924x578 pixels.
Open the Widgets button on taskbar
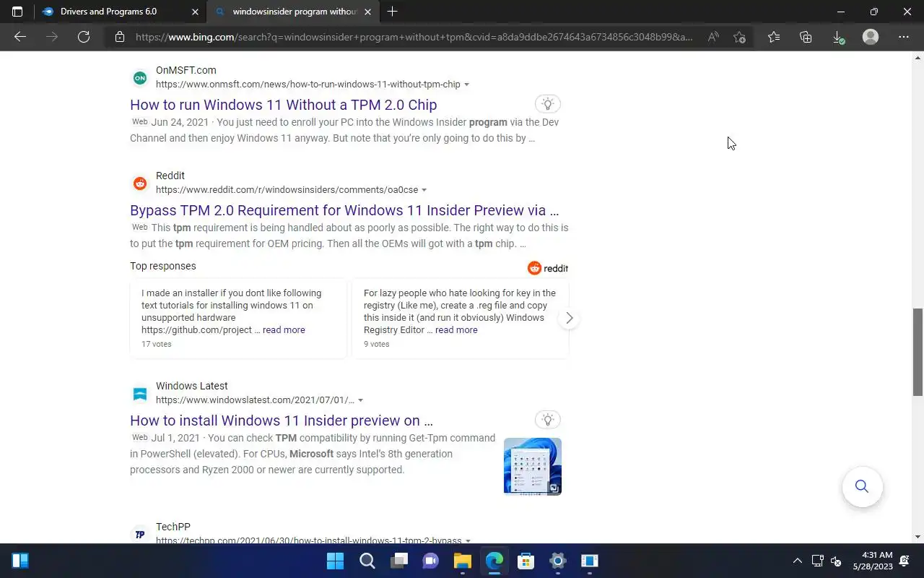point(20,561)
